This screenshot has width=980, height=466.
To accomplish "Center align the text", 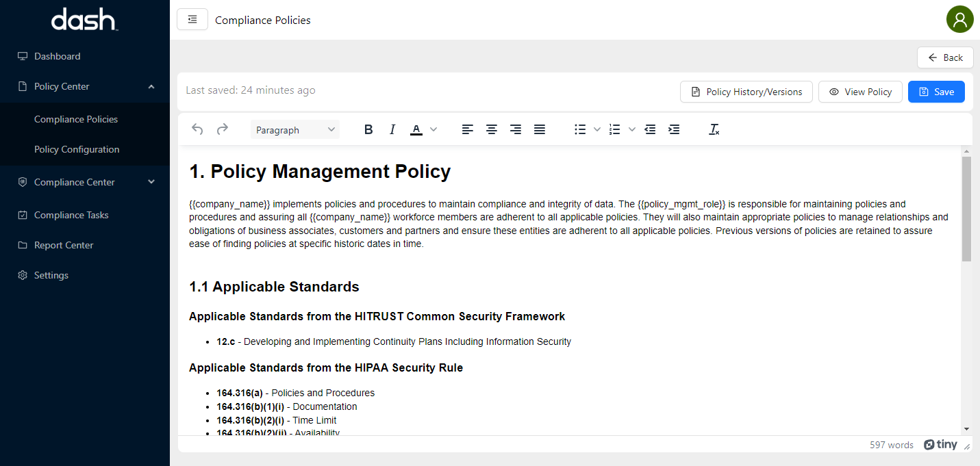I will pos(492,129).
